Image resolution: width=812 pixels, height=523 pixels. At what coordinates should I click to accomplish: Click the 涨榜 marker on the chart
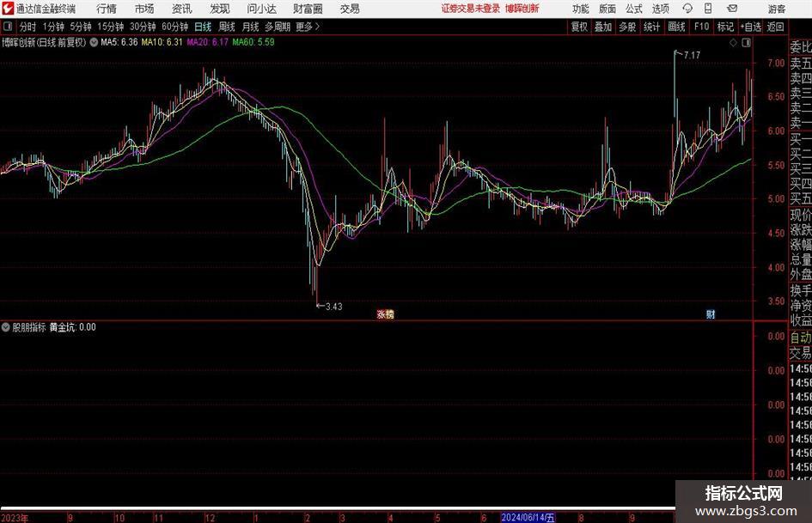click(x=385, y=314)
